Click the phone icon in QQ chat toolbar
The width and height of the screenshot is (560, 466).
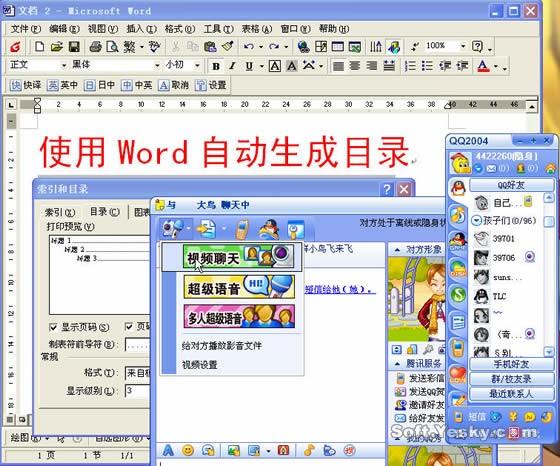point(242,229)
